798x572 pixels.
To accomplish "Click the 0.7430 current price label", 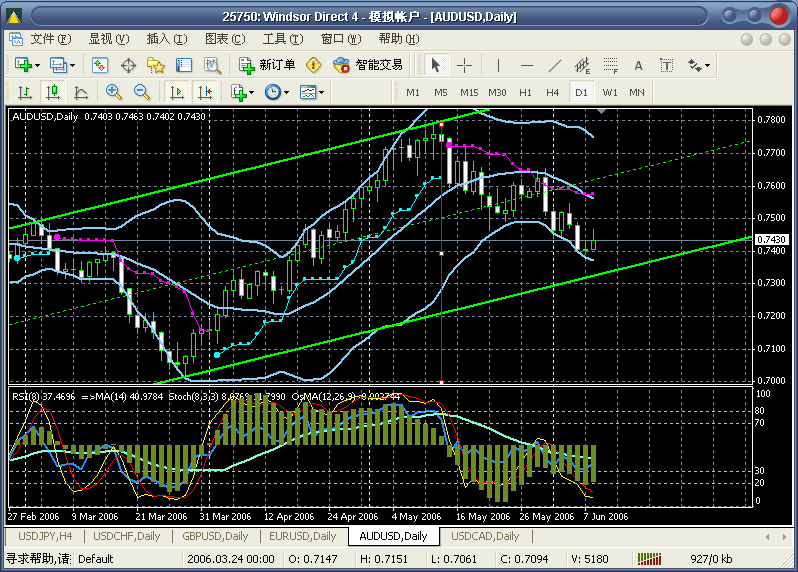I will [771, 240].
